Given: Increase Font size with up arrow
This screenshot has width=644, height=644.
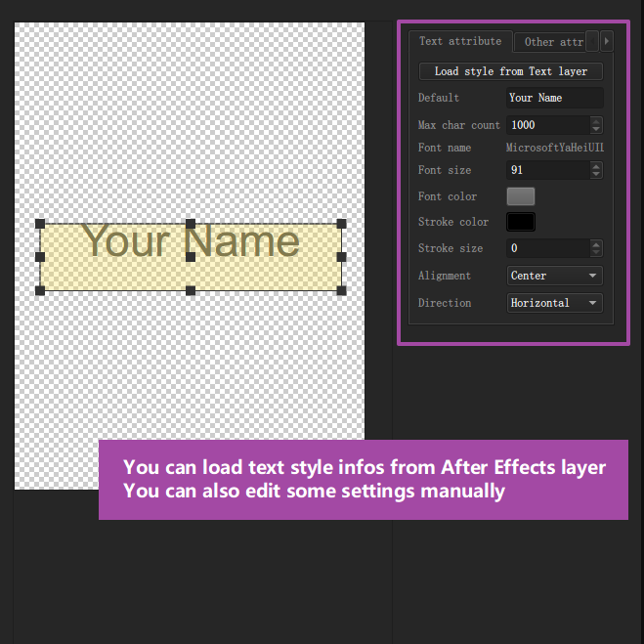Looking at the screenshot, I should [596, 166].
